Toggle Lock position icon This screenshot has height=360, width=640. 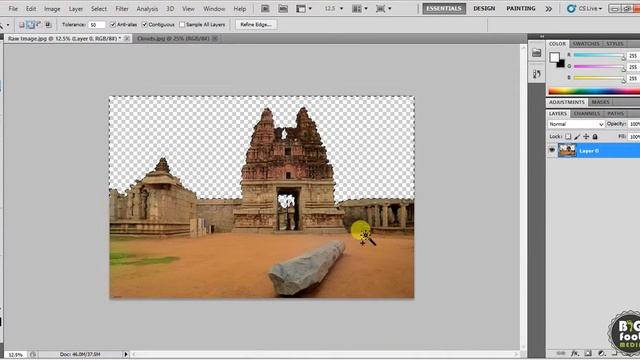click(x=586, y=137)
